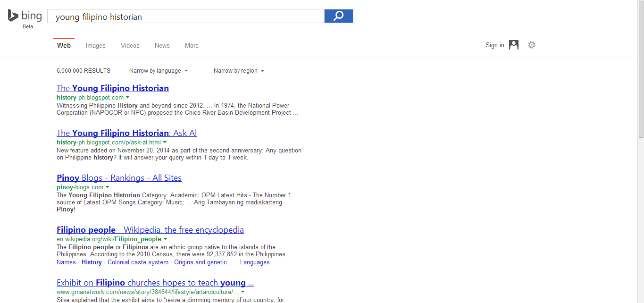Click the magnifying glass search button
Viewport: 644px width, 303px height.
tap(339, 16)
